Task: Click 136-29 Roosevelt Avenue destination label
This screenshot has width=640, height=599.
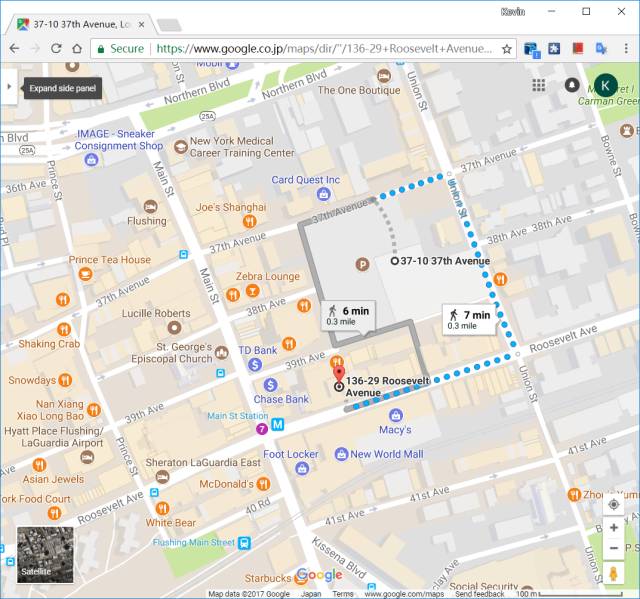Action: point(387,387)
